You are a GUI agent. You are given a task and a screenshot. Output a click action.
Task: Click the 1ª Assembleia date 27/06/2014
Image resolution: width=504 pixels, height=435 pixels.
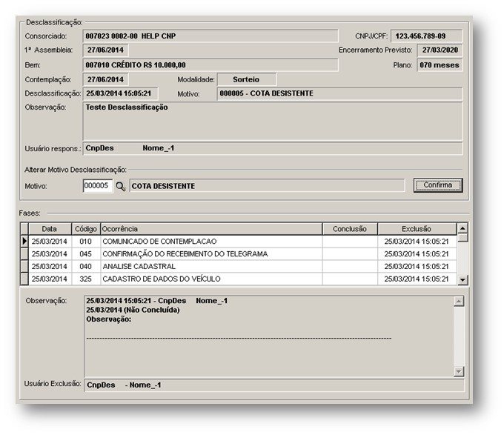[105, 50]
